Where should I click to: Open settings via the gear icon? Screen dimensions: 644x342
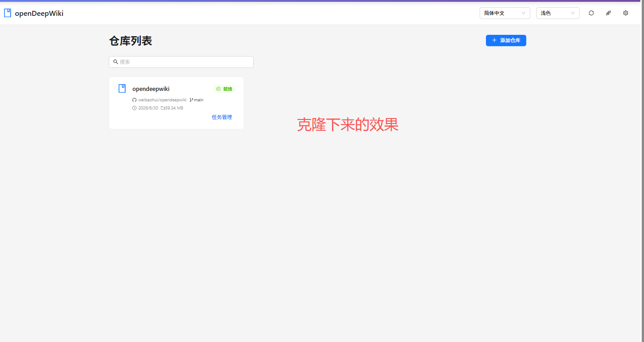coord(625,13)
